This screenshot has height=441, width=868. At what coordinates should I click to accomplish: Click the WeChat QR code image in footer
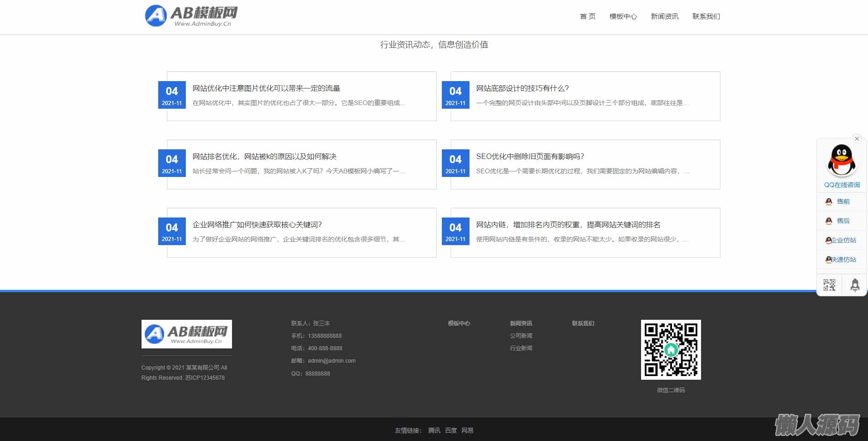coord(671,350)
